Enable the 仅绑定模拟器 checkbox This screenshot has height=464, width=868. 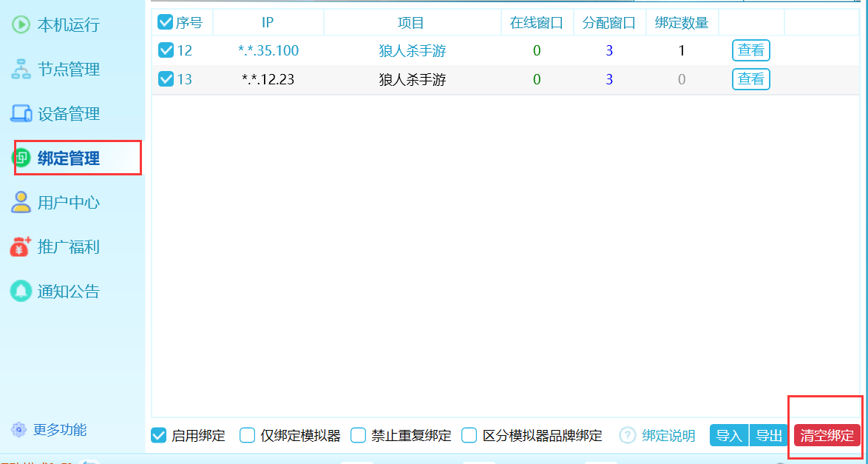coord(248,435)
